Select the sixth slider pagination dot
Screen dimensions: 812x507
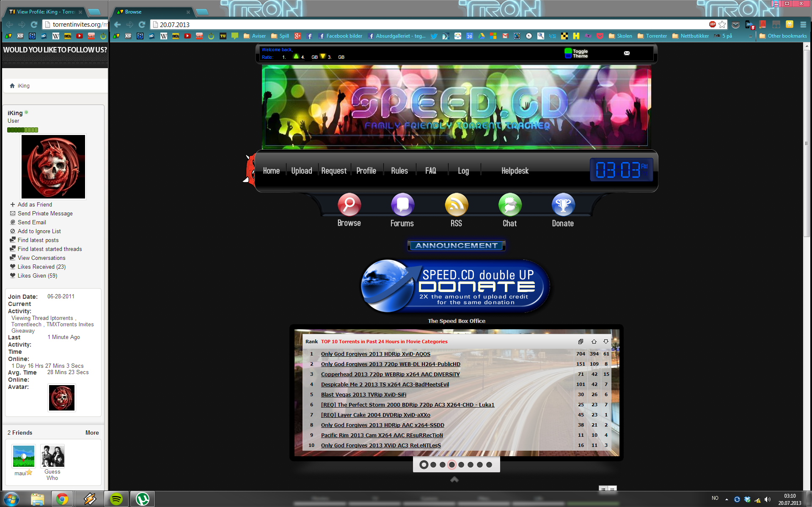coord(471,465)
